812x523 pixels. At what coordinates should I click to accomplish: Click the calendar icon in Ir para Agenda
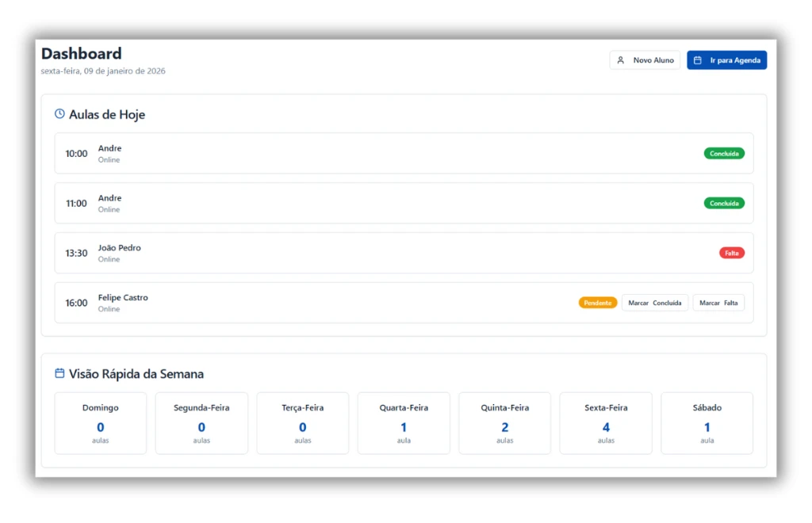[698, 60]
